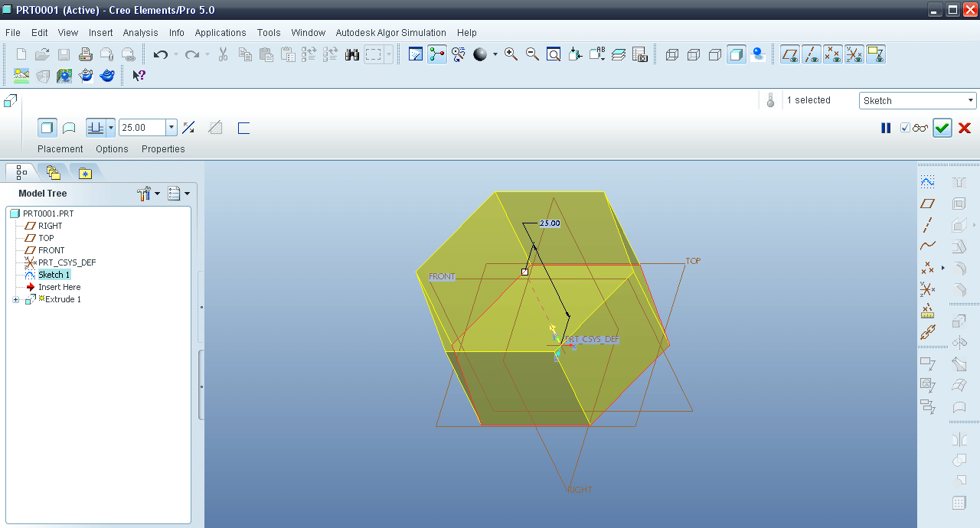Switch to the Favorites tab

[x=85, y=173]
